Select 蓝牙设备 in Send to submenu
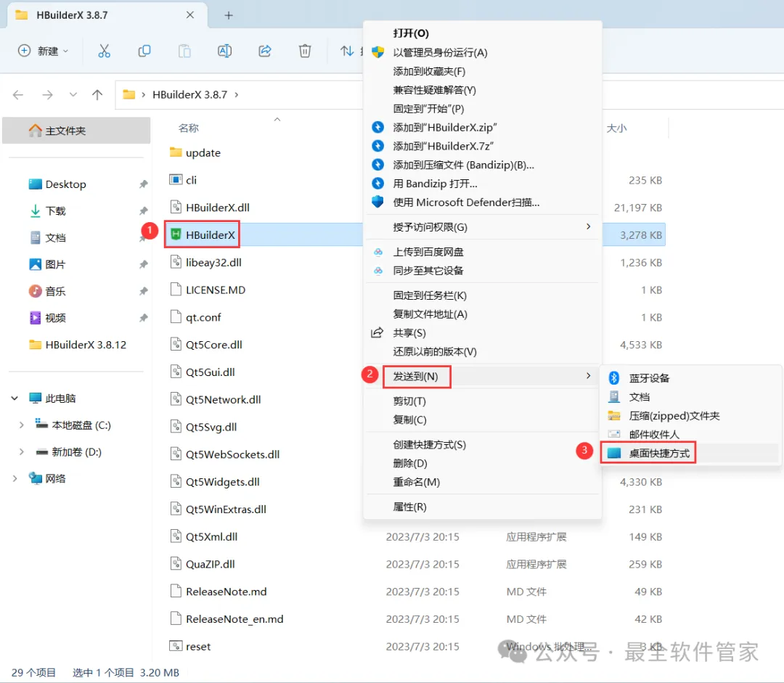The height and width of the screenshot is (683, 784). [x=649, y=378]
